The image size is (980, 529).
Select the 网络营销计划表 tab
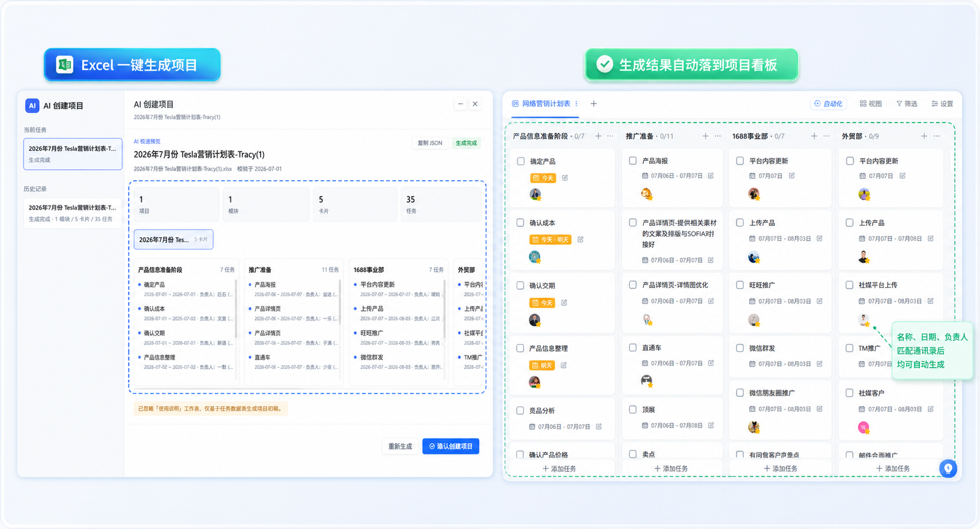coord(546,104)
